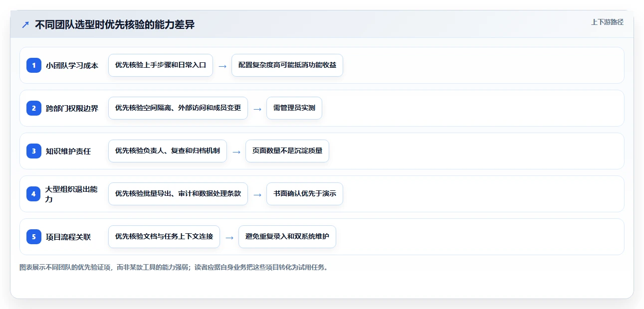Screen dimensions: 644x309
Task: Click the 优先核验文档与任务上下文连接 box
Action: coord(164,237)
